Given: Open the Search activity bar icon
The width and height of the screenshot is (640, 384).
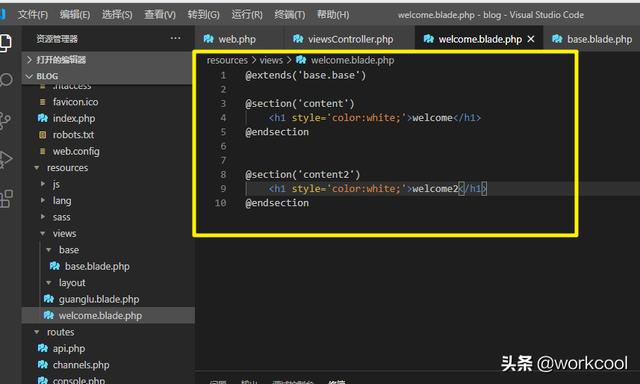Looking at the screenshot, I should (x=6, y=80).
